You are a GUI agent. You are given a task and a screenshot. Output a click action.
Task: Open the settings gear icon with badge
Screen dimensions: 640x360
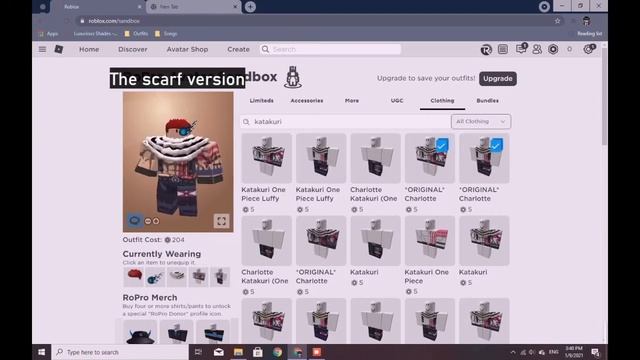pos(589,49)
